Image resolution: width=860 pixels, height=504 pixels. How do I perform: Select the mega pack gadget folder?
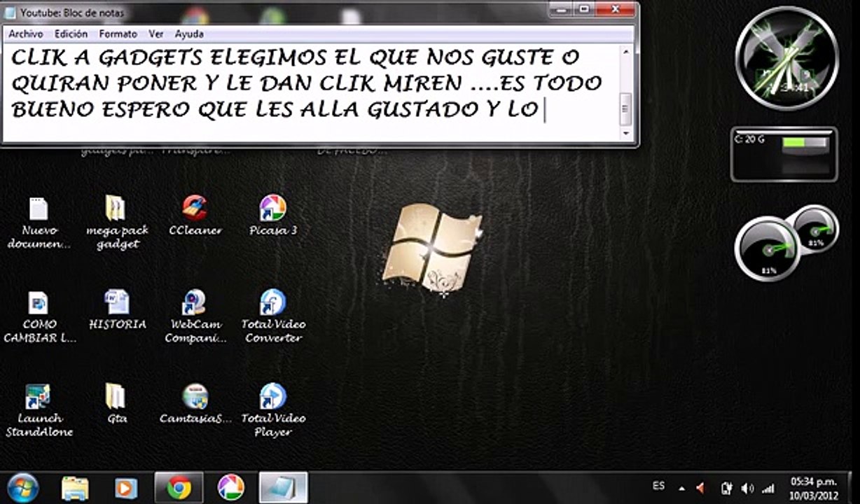pos(117,223)
